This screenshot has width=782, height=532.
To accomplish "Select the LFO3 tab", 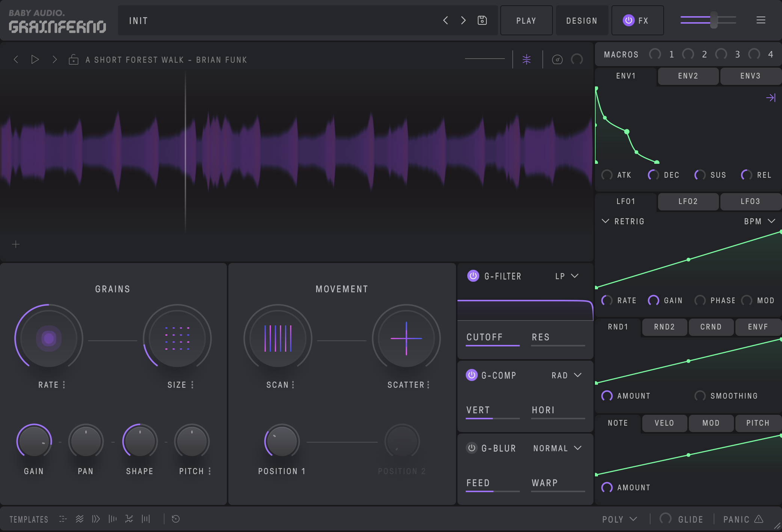I will (x=750, y=202).
